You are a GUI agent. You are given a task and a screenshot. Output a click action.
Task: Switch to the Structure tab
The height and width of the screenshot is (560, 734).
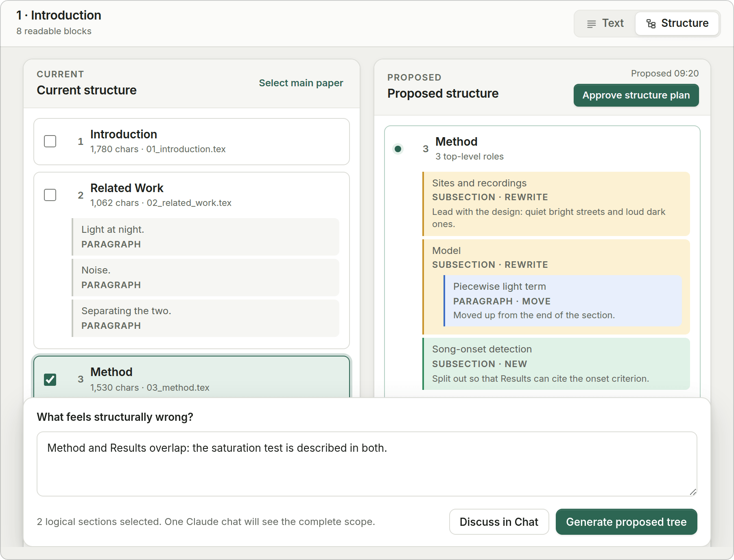(x=677, y=23)
